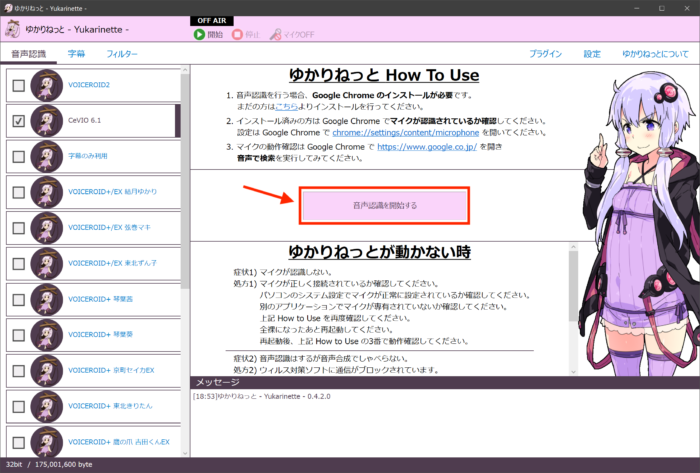The image size is (700, 473).
Task: Check the 字幕のみ利用 checkbox
Action: 18,157
